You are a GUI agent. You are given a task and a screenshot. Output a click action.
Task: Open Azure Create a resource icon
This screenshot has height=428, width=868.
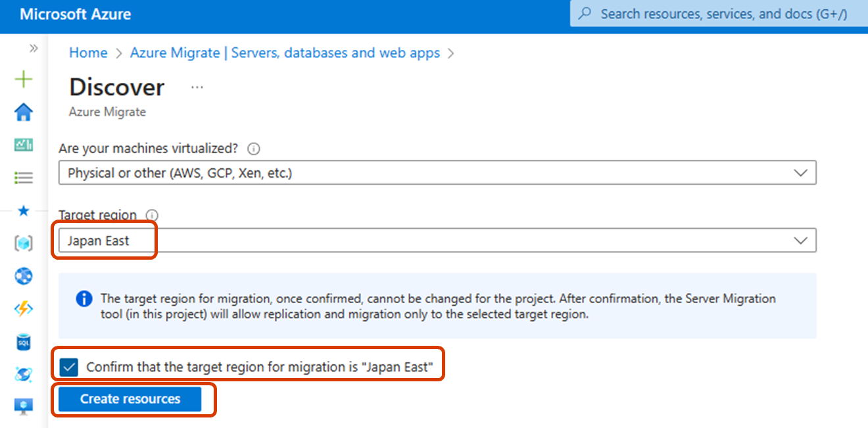[x=24, y=79]
